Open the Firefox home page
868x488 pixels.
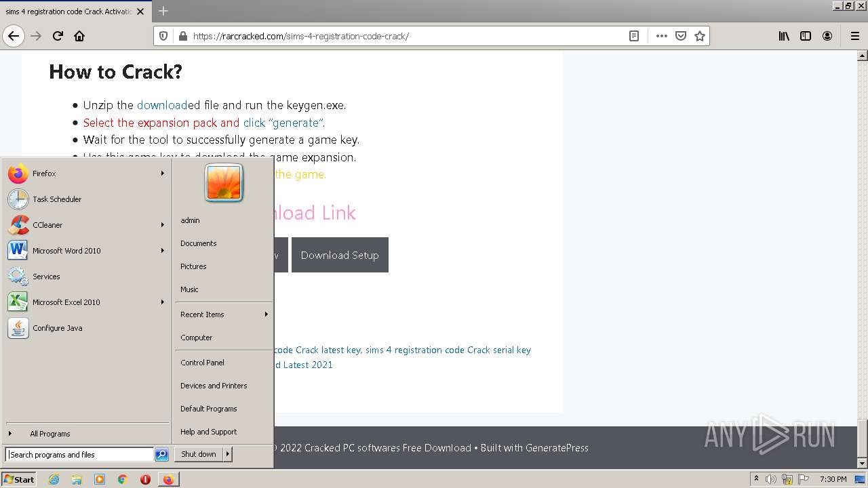(79, 36)
